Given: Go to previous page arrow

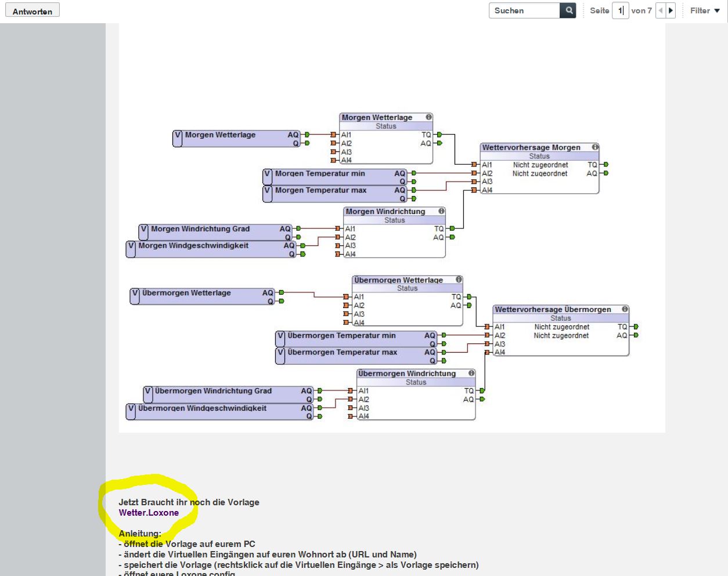Looking at the screenshot, I should tap(661, 10).
